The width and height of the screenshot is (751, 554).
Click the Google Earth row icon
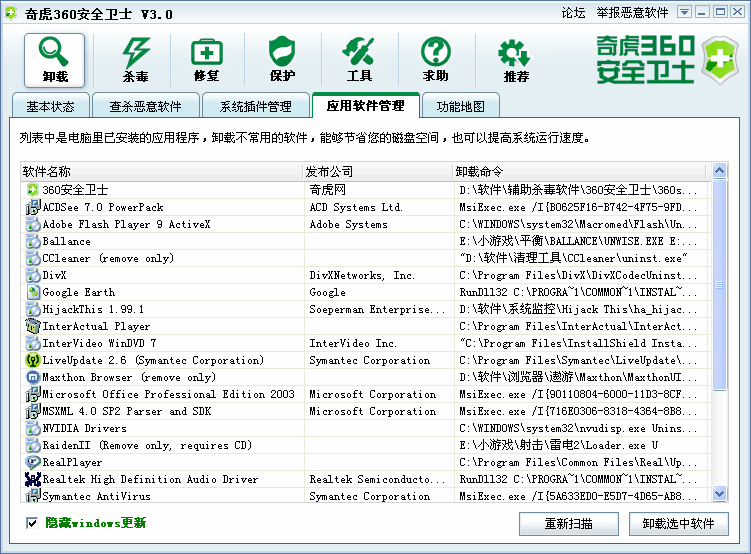coord(33,292)
